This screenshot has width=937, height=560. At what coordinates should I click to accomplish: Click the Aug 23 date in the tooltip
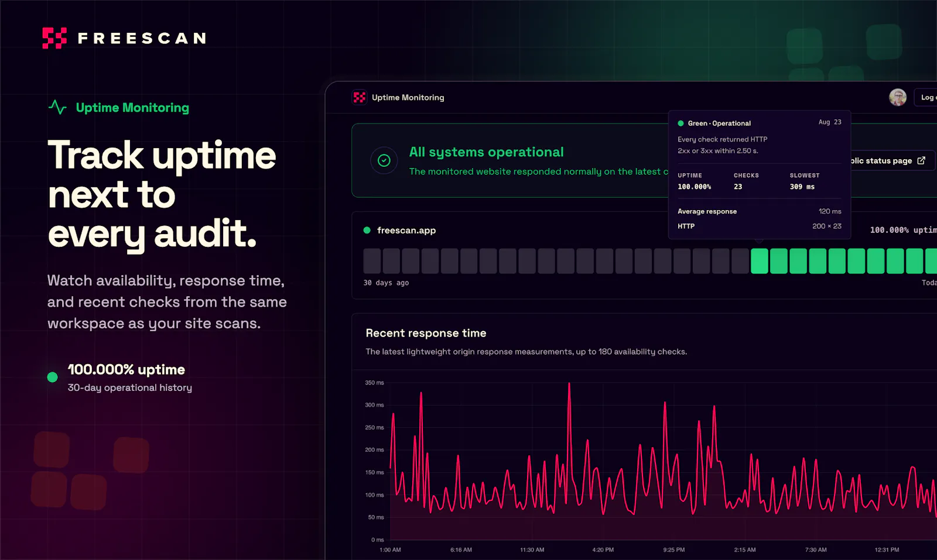point(830,122)
